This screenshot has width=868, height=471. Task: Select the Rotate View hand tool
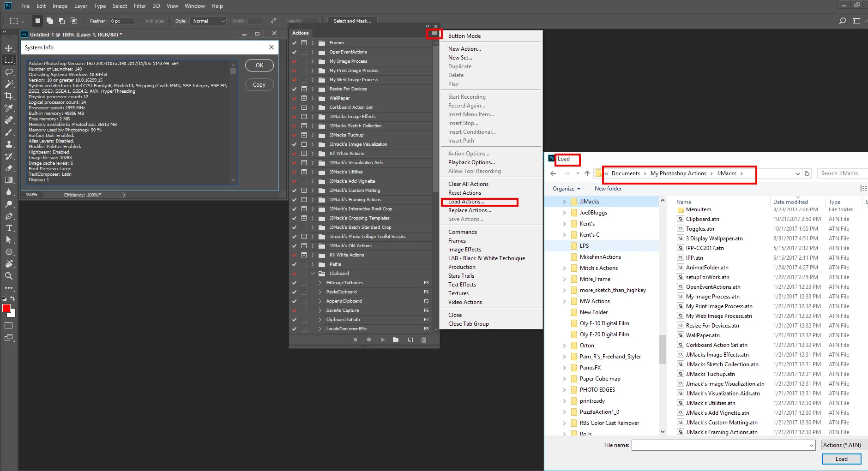[9, 264]
